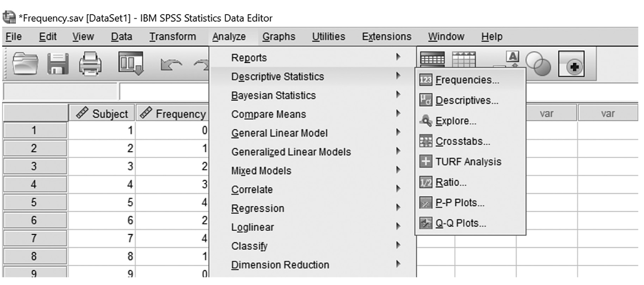
Task: Expand the Regression submenu arrow
Action: (x=398, y=207)
